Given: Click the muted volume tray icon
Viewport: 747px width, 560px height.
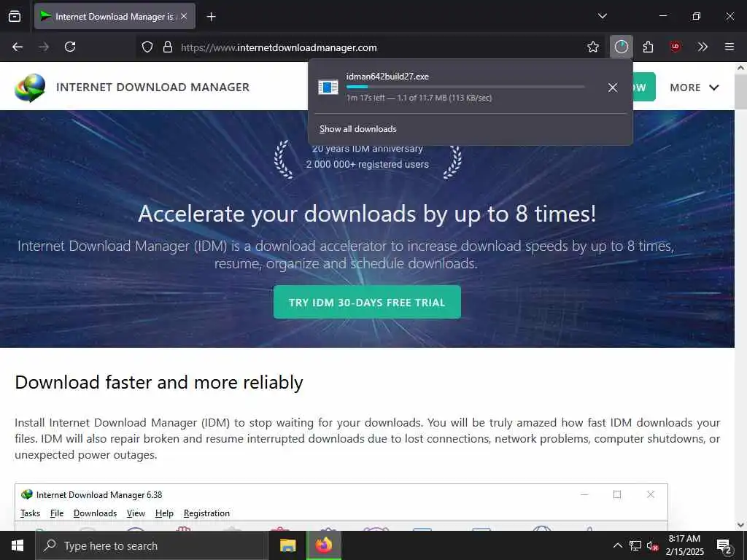Looking at the screenshot, I should tap(652, 545).
